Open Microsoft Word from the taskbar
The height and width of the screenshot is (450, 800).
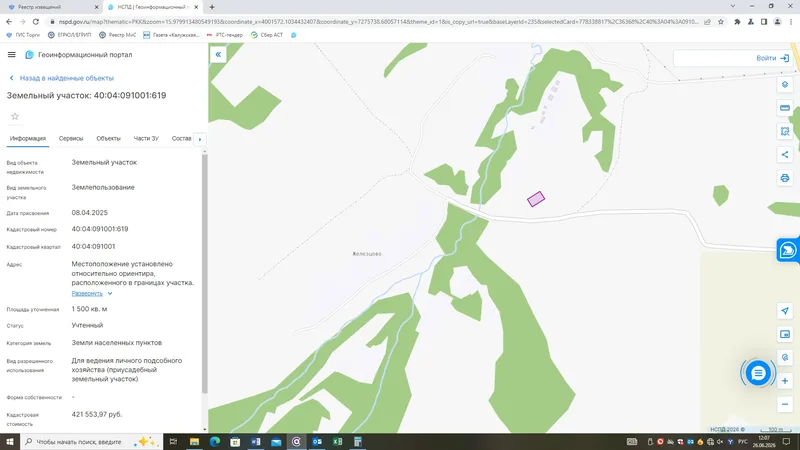point(256,442)
